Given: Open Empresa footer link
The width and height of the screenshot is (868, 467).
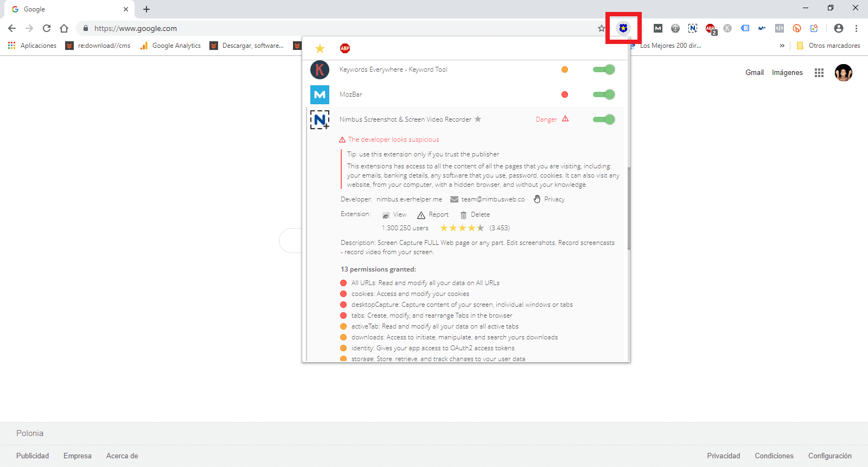Looking at the screenshot, I should (x=78, y=456).
